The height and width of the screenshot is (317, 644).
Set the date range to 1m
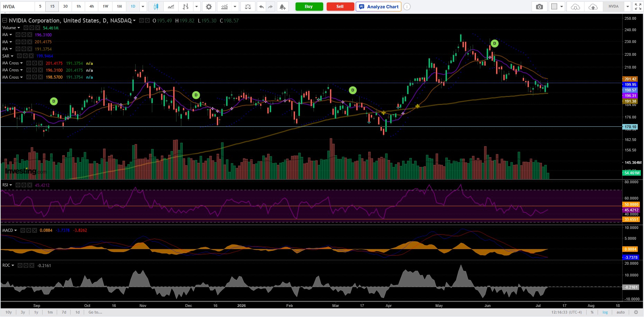coord(50,312)
